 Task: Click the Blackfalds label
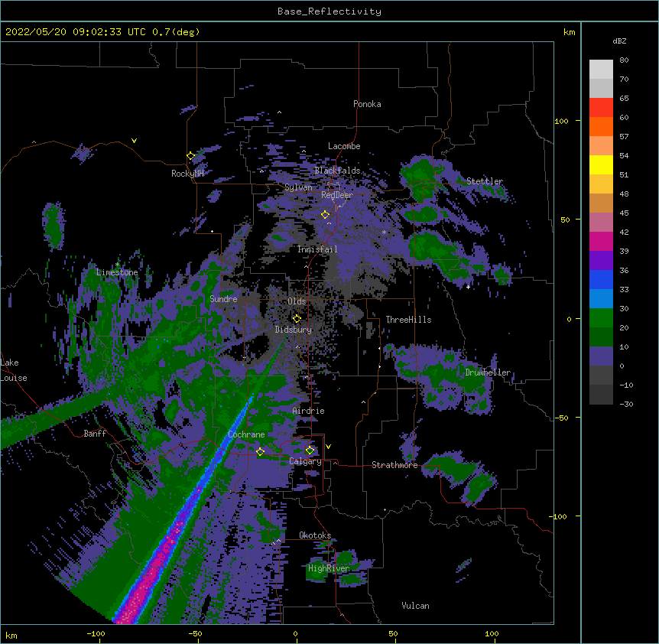pyautogui.click(x=337, y=171)
